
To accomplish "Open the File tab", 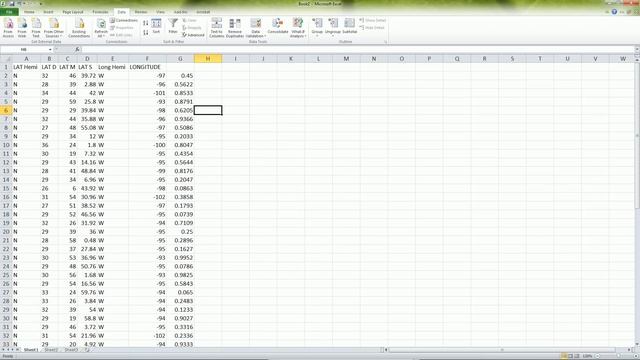I will pos(9,12).
